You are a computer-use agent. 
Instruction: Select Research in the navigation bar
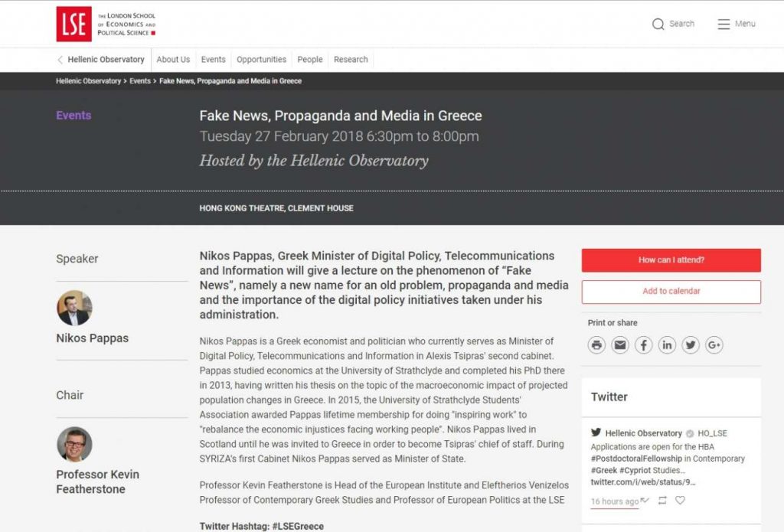350,59
